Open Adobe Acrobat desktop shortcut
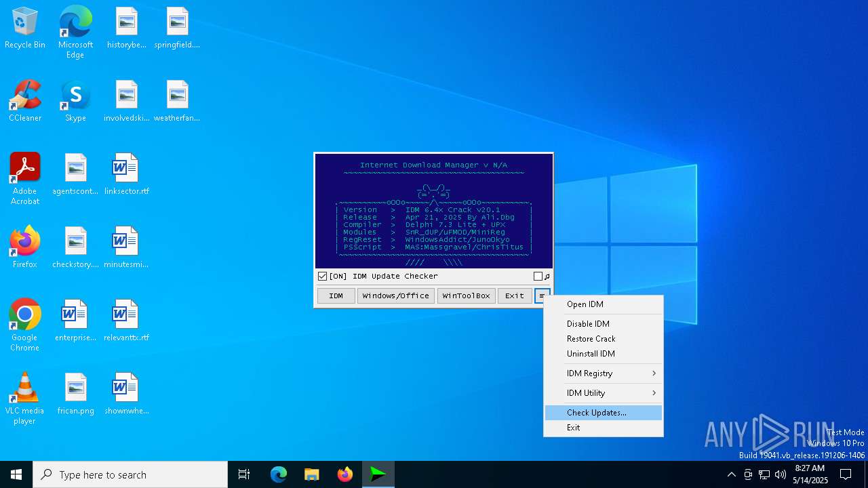 coord(25,179)
